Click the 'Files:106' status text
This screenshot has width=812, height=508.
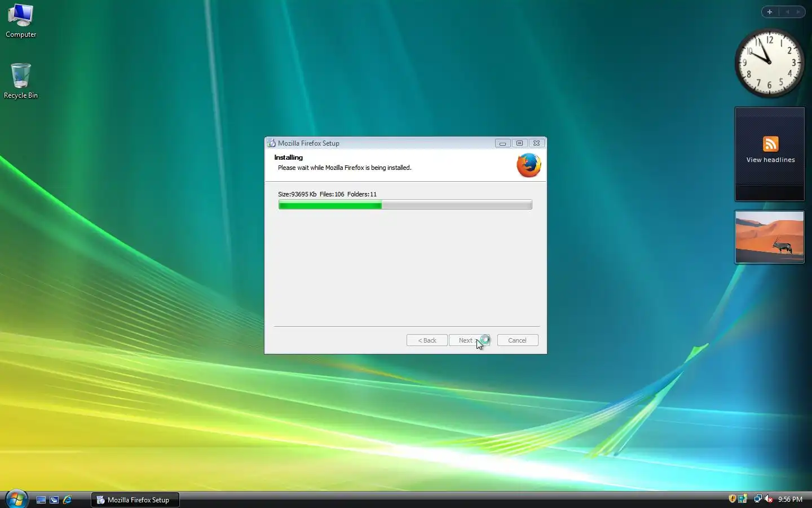click(332, 194)
